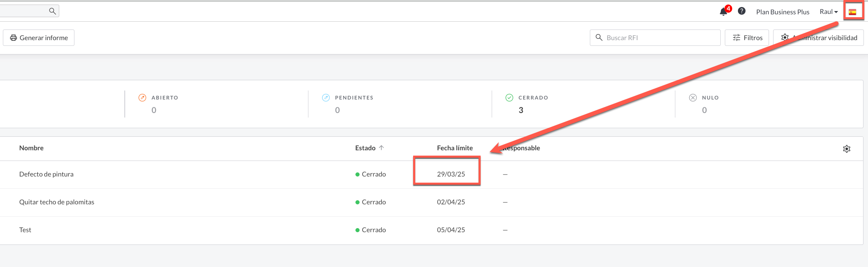
Task: Click Administrar visibilidad button
Action: pyautogui.click(x=819, y=38)
